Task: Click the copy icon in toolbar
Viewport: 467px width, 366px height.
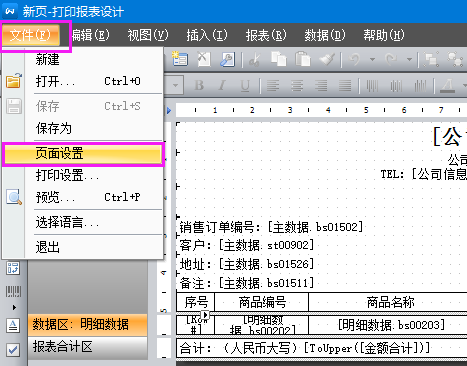Action: coord(279,59)
